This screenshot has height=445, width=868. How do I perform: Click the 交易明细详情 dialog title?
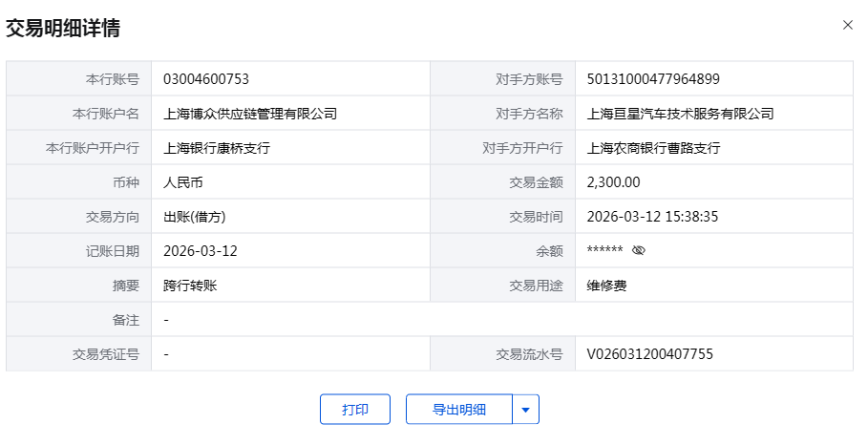click(63, 29)
